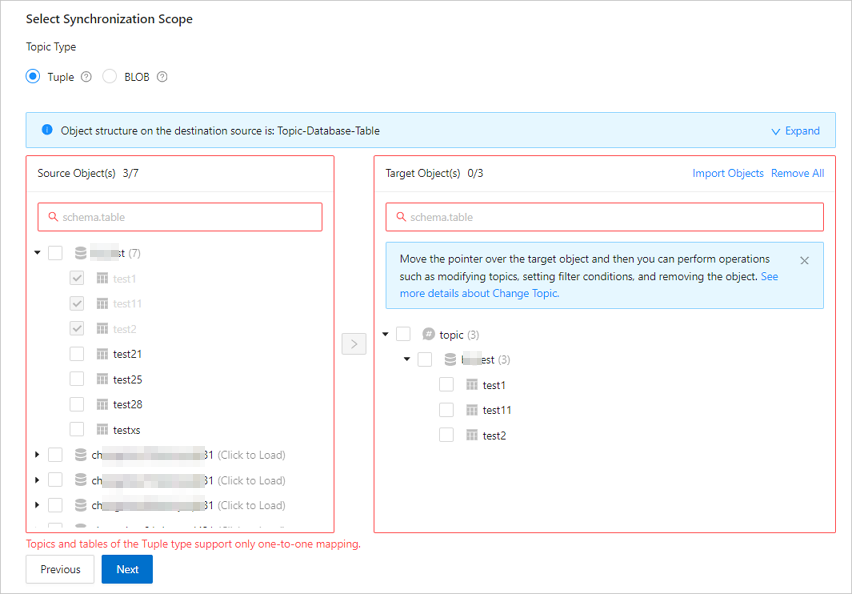Expand the first Click to Load database
This screenshot has height=594, width=852.
click(37, 454)
